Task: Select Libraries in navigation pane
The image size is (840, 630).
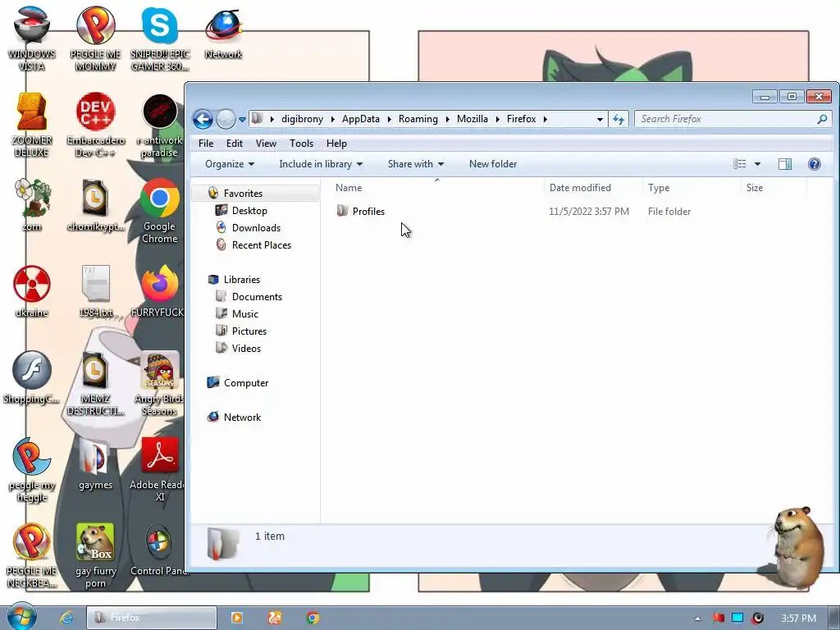Action: pyautogui.click(x=242, y=280)
